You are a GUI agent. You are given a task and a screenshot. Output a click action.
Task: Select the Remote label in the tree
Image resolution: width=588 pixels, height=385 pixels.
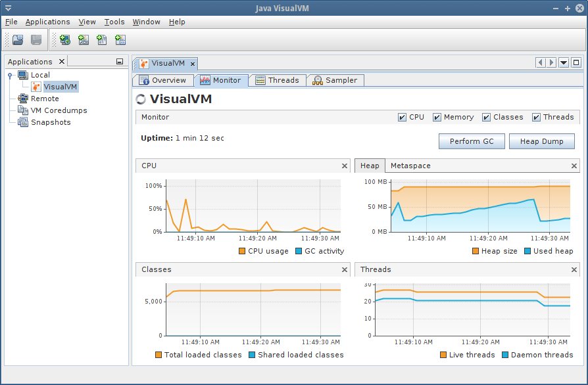pyautogui.click(x=45, y=99)
